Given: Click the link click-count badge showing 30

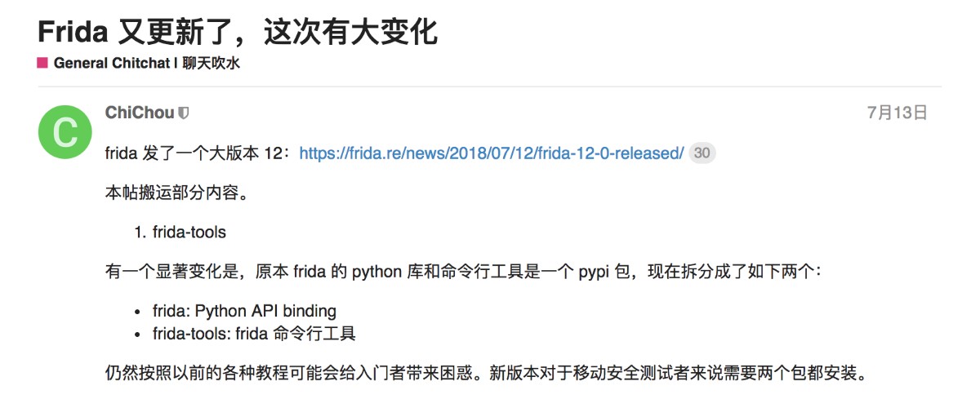Looking at the screenshot, I should (x=702, y=153).
